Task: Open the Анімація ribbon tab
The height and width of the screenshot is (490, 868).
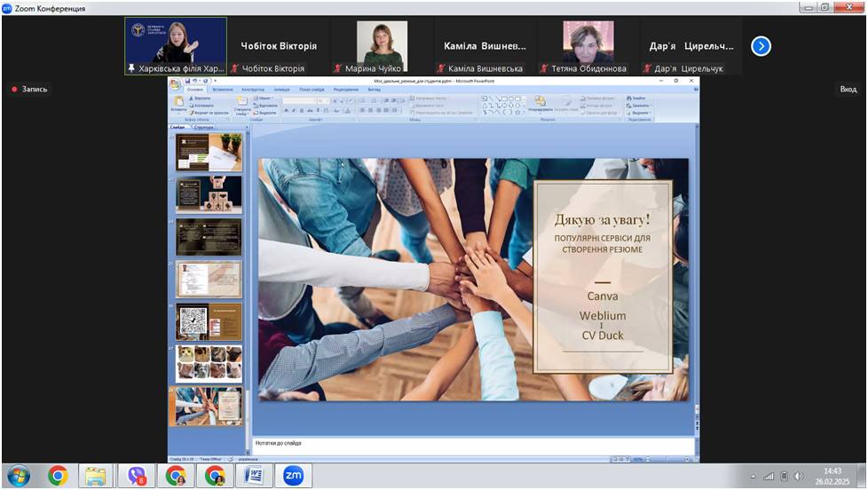Action: point(281,90)
